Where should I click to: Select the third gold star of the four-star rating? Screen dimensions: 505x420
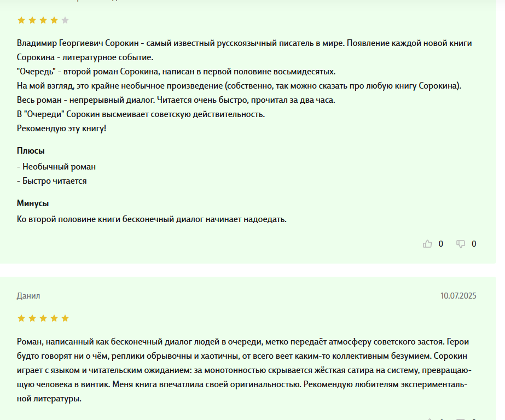point(43,20)
